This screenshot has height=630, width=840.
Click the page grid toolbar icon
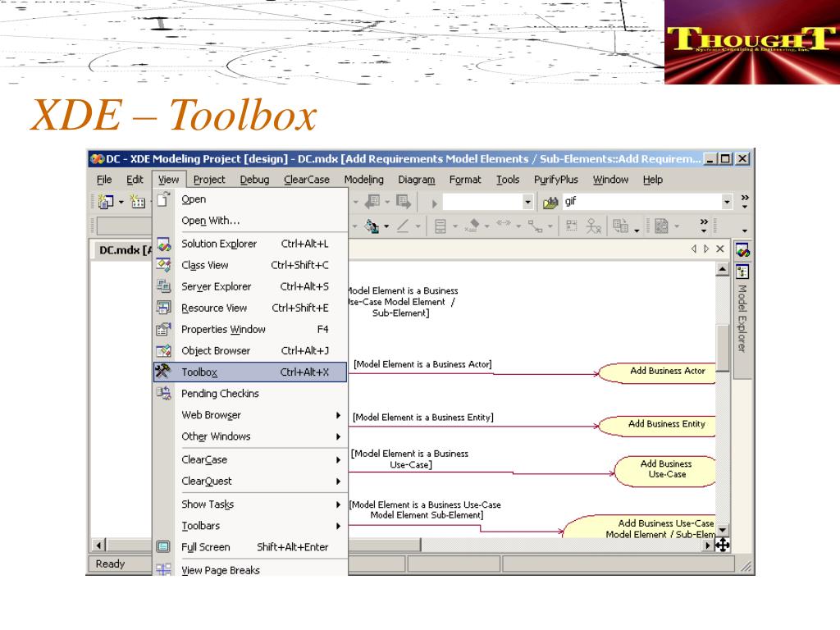[x=662, y=226]
